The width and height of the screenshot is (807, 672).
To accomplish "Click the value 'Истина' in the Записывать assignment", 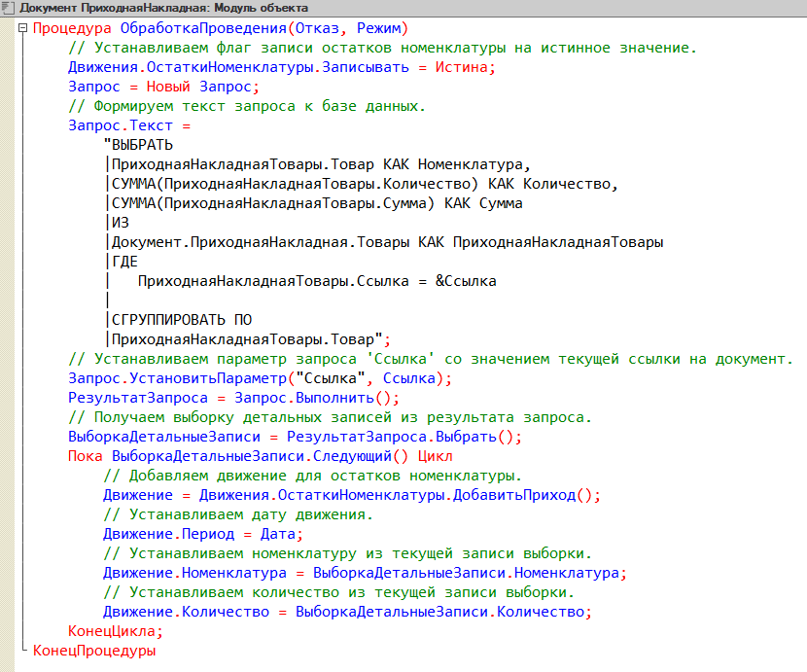I will click(461, 67).
